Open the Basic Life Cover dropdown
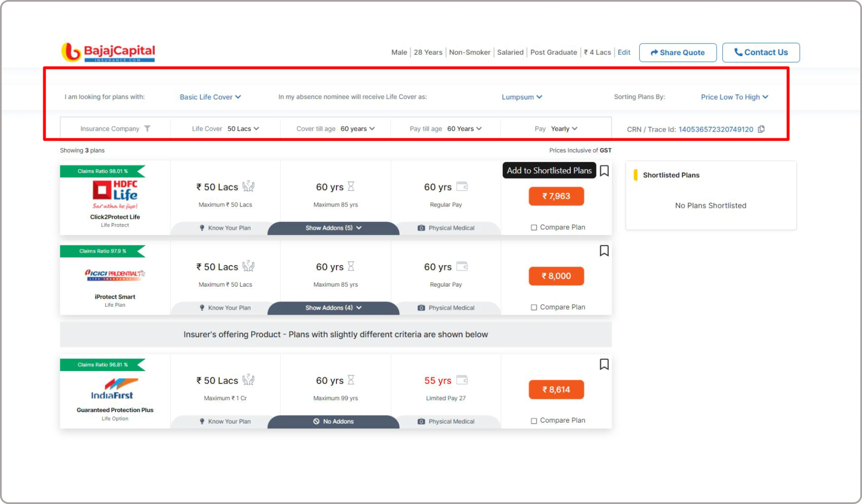 click(x=210, y=97)
